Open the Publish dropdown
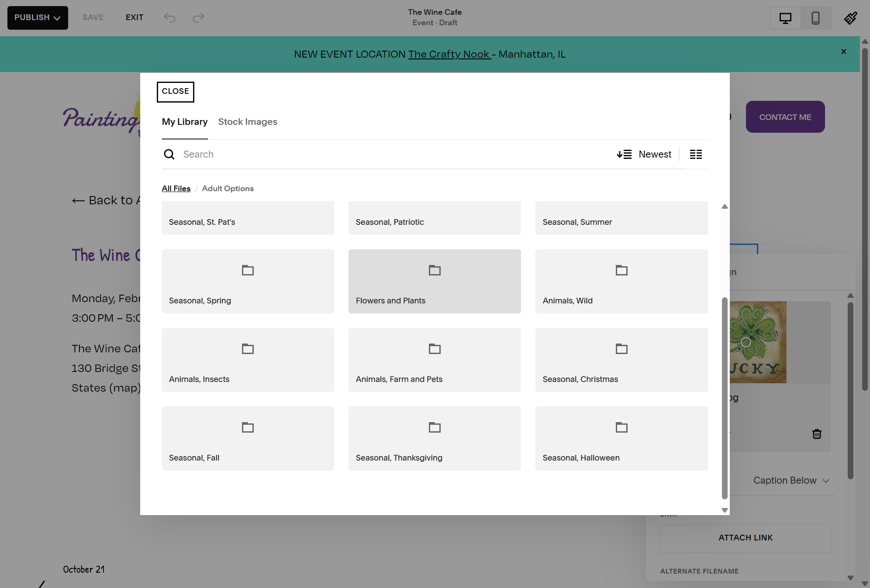The image size is (870, 588). pyautogui.click(x=38, y=18)
